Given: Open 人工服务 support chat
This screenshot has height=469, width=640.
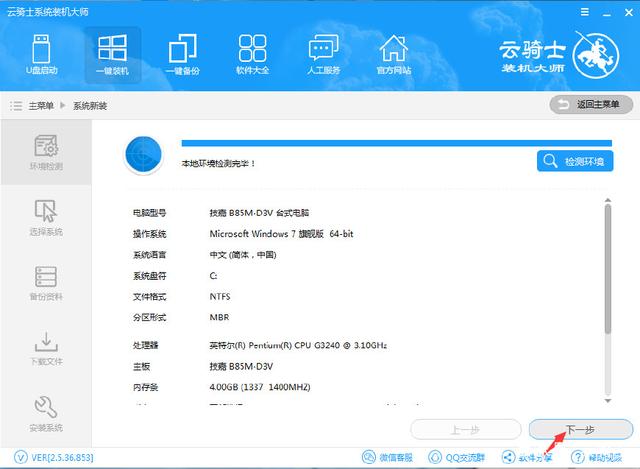Looking at the screenshot, I should click(x=323, y=54).
